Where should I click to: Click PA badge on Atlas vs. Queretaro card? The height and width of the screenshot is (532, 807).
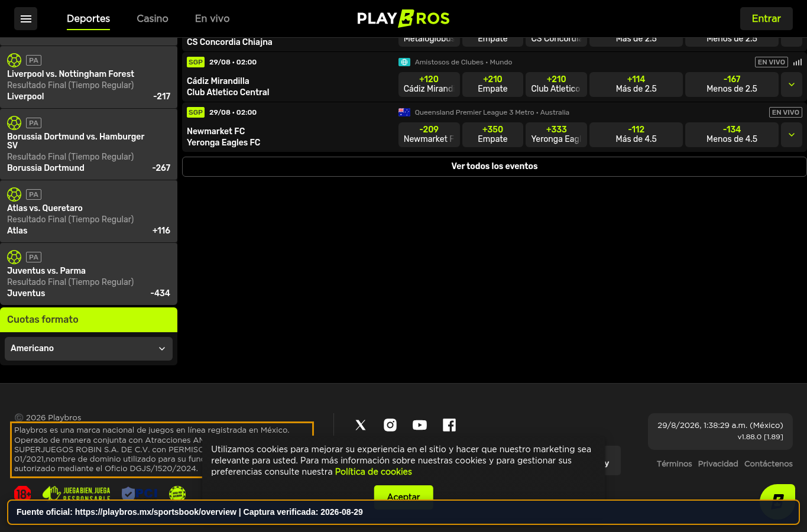coord(34,194)
